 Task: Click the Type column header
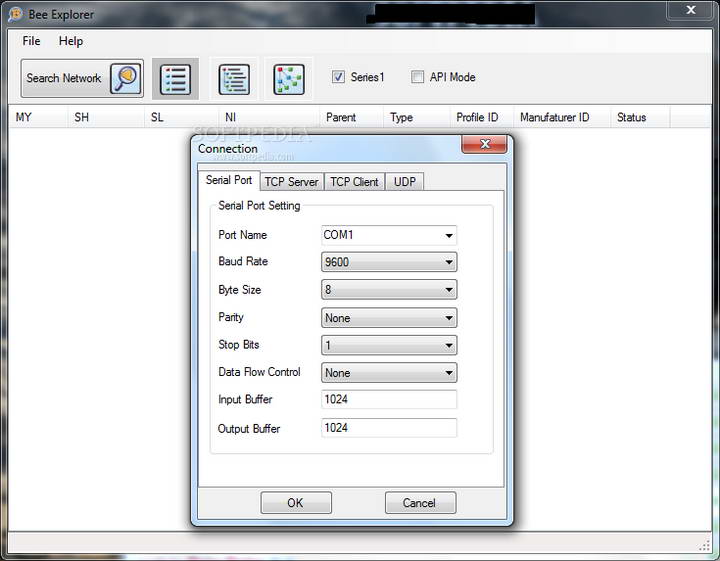click(x=416, y=117)
